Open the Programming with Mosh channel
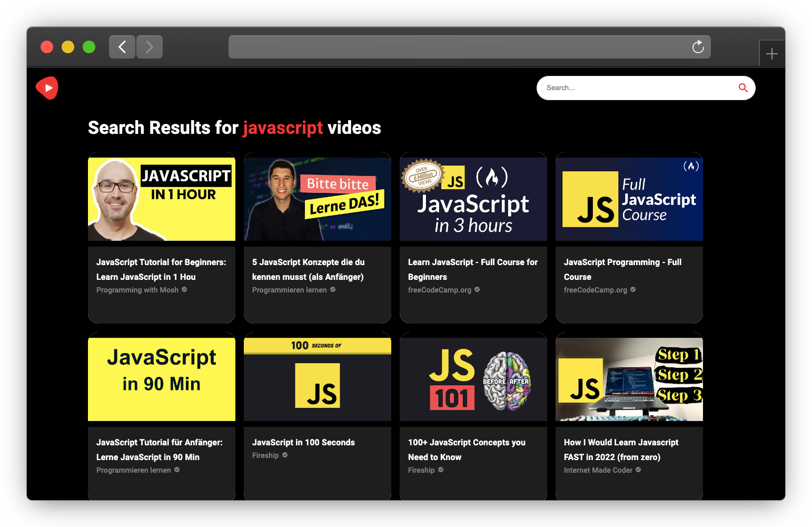Screen dimensions: 812x527 (137, 289)
